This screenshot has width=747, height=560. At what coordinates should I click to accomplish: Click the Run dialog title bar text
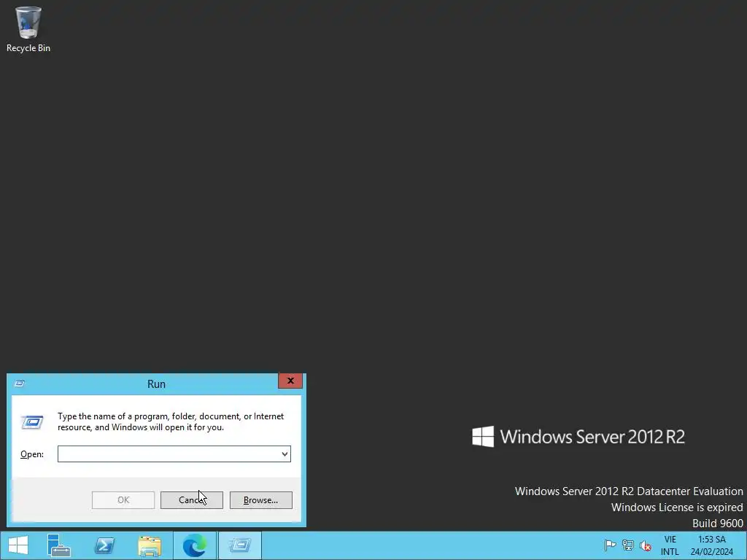(x=156, y=384)
